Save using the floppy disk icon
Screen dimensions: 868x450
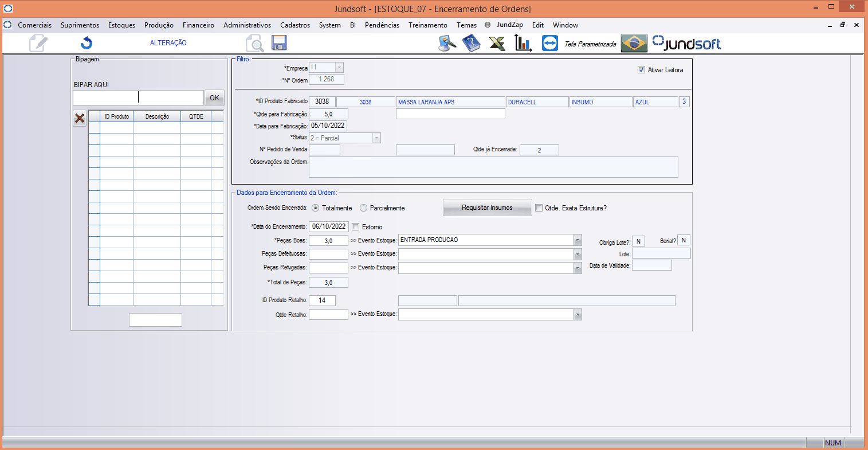pyautogui.click(x=279, y=43)
